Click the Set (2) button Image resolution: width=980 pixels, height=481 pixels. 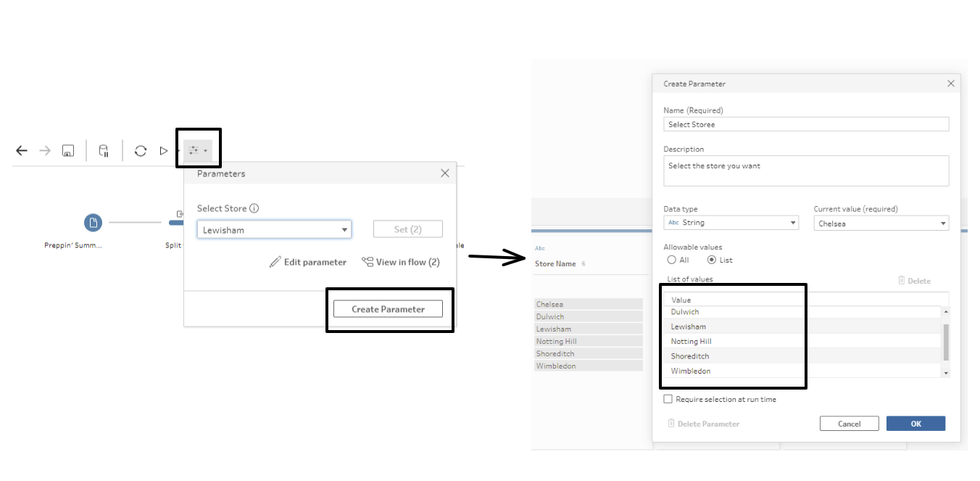point(408,229)
